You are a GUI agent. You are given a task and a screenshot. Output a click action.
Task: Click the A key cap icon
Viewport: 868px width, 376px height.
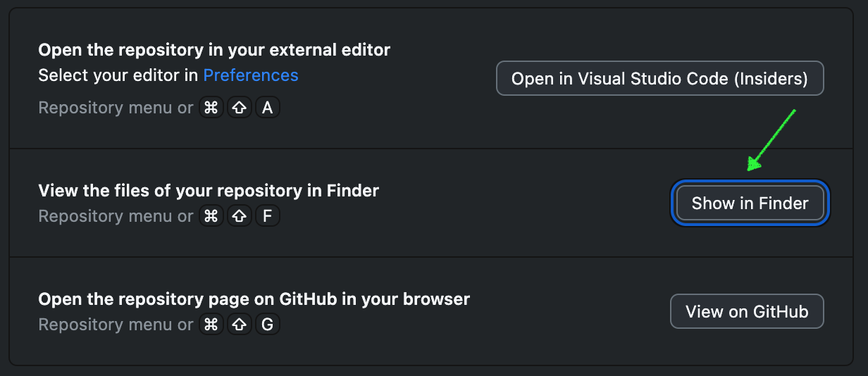click(267, 108)
